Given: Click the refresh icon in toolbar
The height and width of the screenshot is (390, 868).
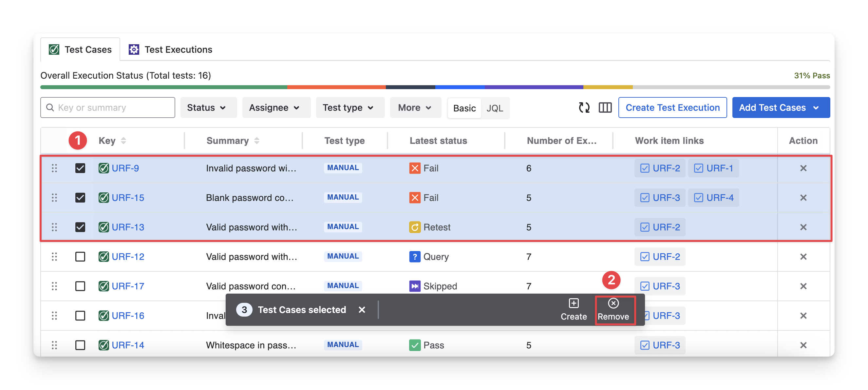Looking at the screenshot, I should 584,107.
